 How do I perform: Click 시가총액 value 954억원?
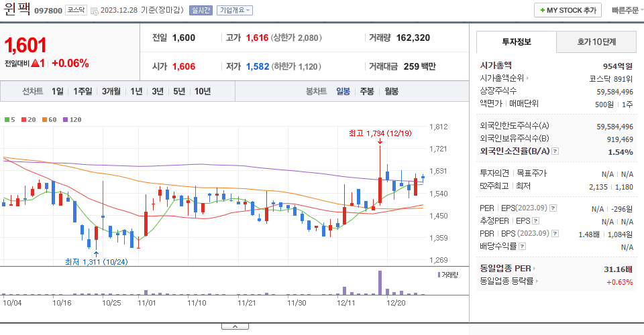pyautogui.click(x=618, y=66)
